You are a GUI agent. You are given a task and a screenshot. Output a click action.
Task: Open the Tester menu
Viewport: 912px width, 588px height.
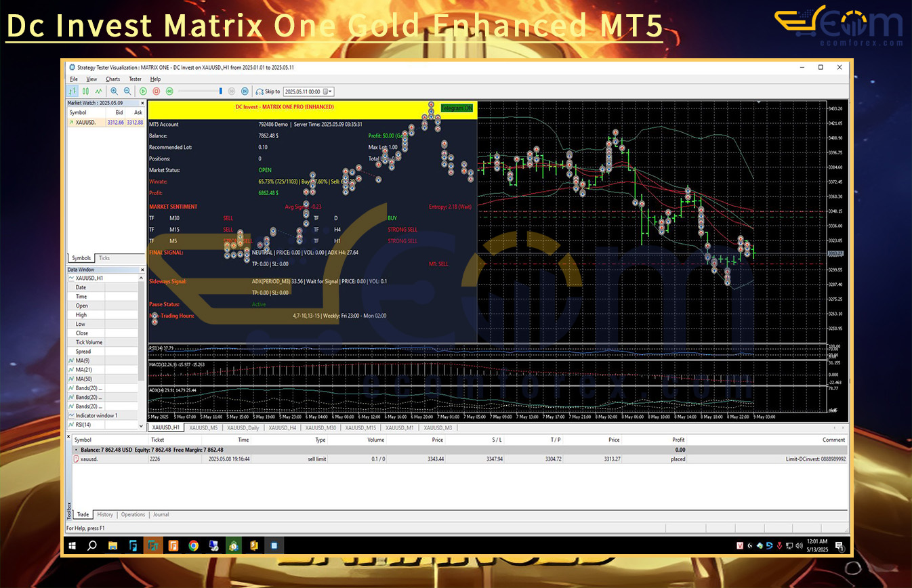pos(135,79)
